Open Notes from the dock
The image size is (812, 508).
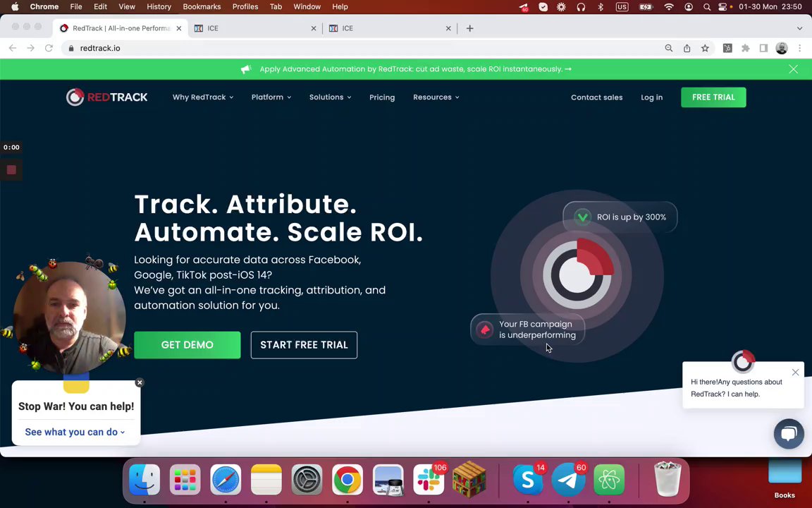pos(266,480)
